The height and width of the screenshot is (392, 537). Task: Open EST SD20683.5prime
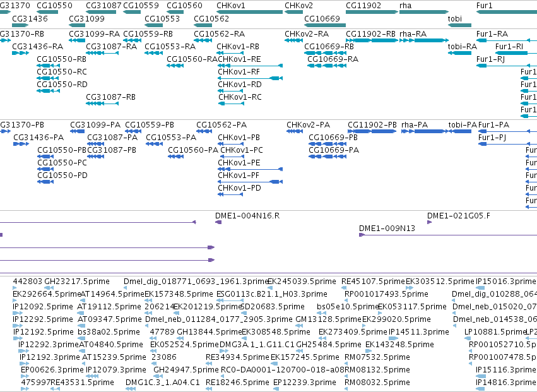click(x=244, y=313)
